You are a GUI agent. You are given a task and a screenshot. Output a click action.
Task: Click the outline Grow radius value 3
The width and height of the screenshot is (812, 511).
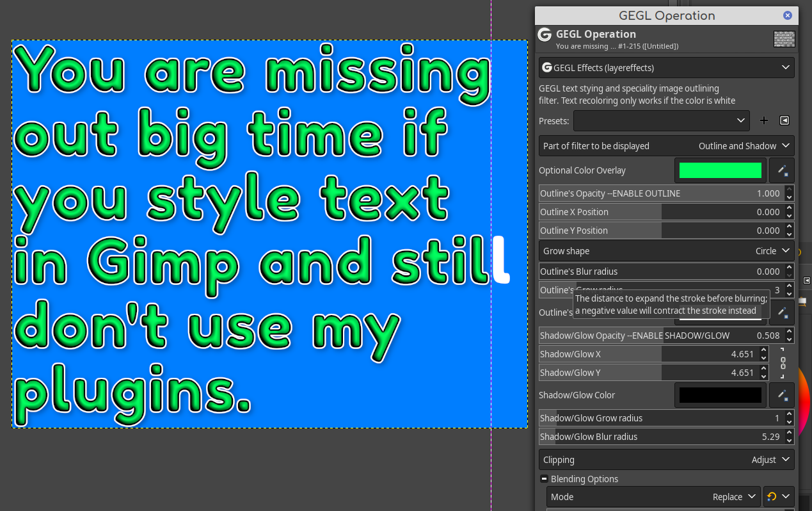click(x=777, y=290)
